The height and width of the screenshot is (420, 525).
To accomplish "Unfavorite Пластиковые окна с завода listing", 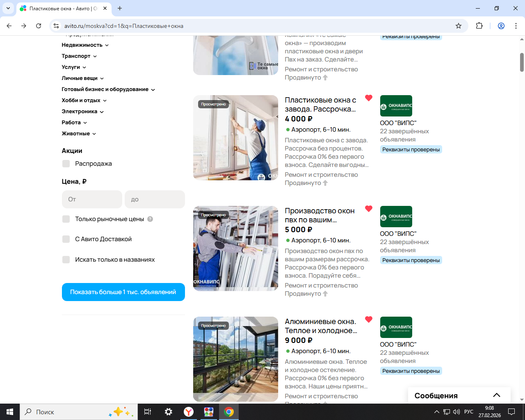I will click(369, 98).
